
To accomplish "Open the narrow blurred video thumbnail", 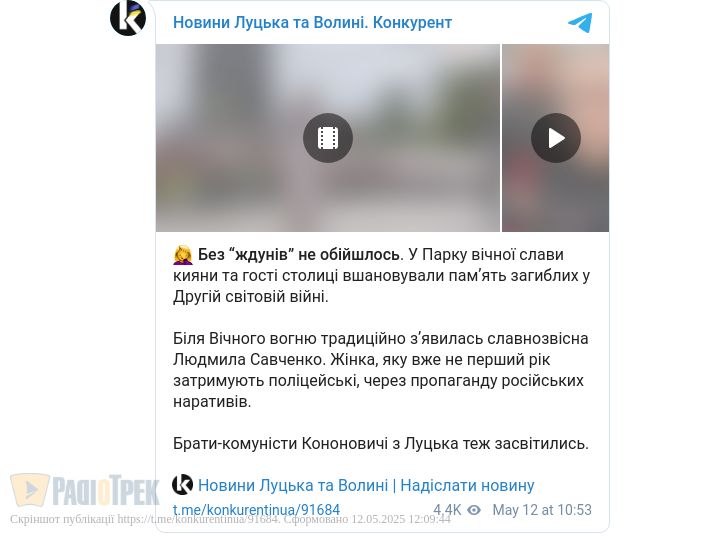I will tap(556, 138).
